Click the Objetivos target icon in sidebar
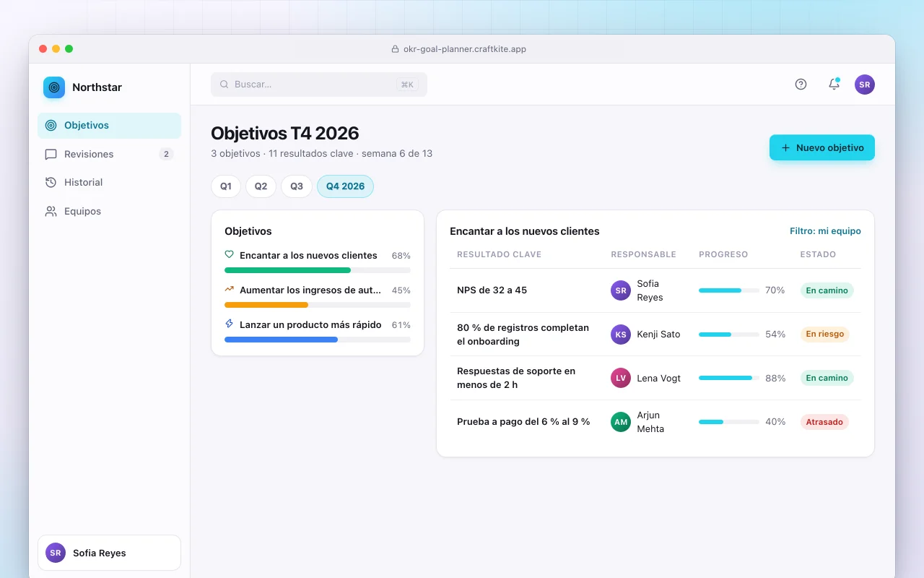Viewport: 924px width, 578px height. pyautogui.click(x=51, y=125)
